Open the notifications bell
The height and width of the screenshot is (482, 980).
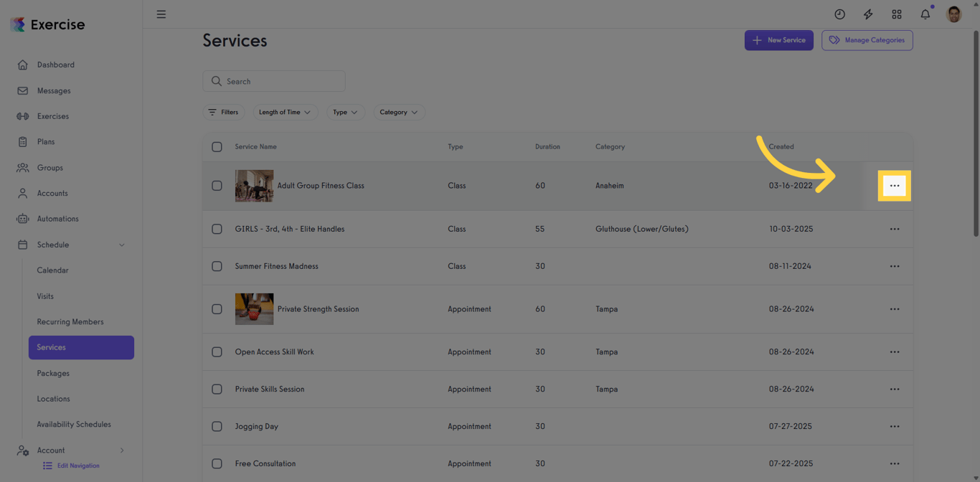coord(925,14)
